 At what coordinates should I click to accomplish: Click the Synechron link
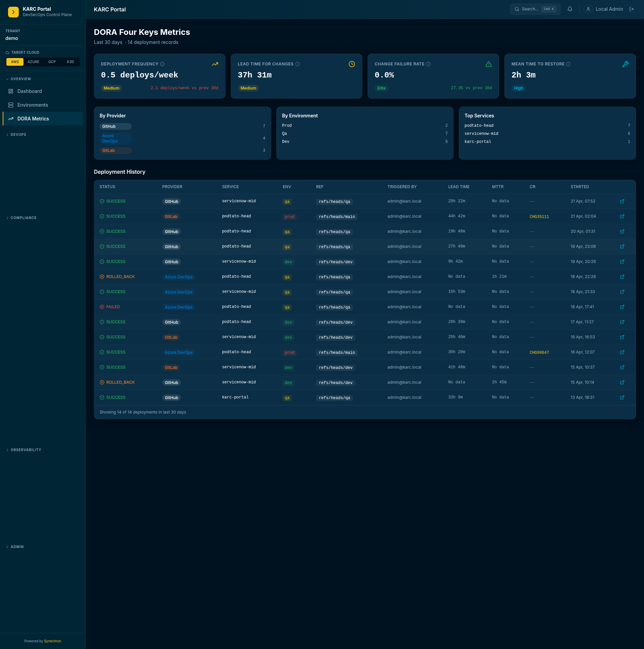tap(52, 641)
